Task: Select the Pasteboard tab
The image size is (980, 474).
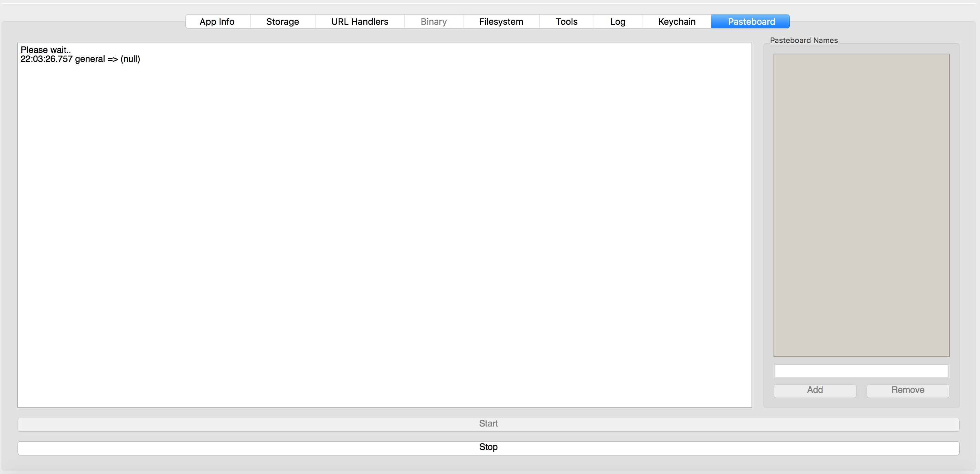Action: pos(750,22)
